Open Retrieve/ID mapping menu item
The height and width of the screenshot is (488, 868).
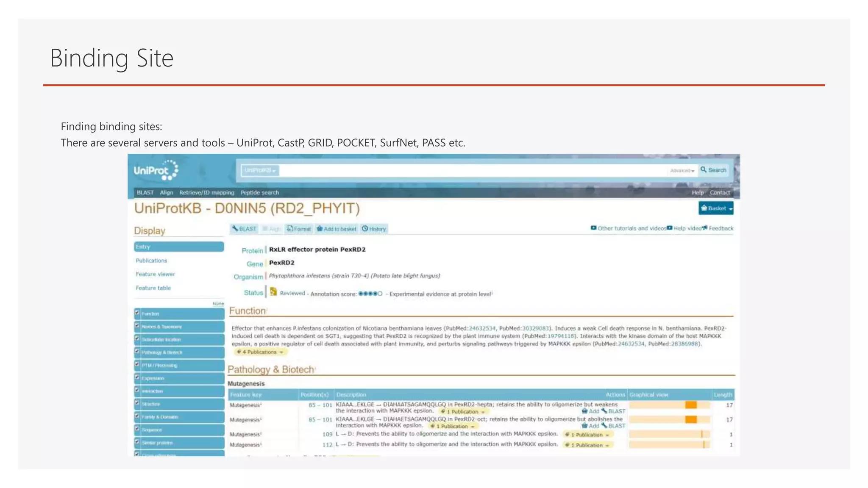tap(206, 192)
